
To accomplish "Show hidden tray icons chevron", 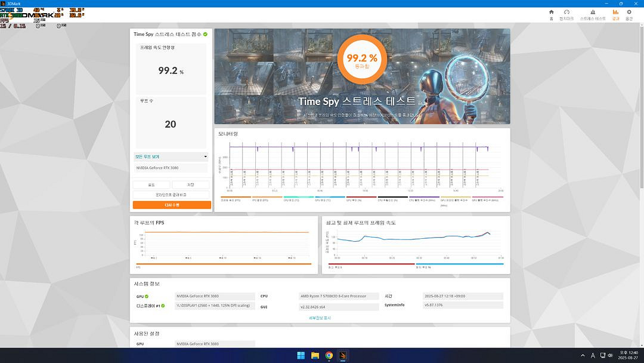I will (x=583, y=356).
